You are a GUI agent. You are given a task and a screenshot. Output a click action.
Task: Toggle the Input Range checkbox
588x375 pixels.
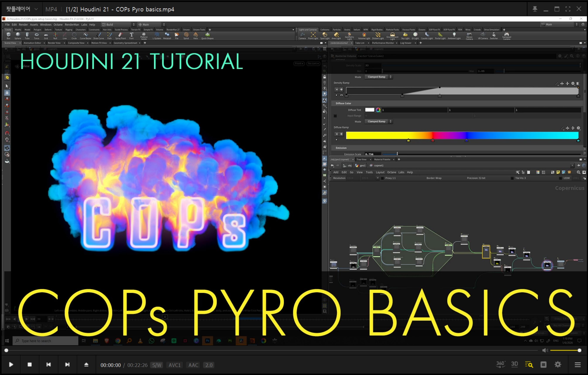(335, 116)
